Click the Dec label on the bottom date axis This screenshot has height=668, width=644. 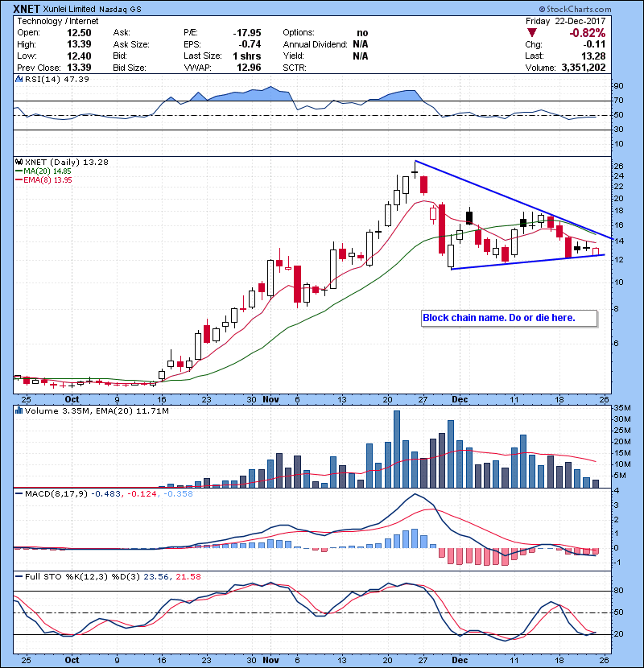(460, 660)
